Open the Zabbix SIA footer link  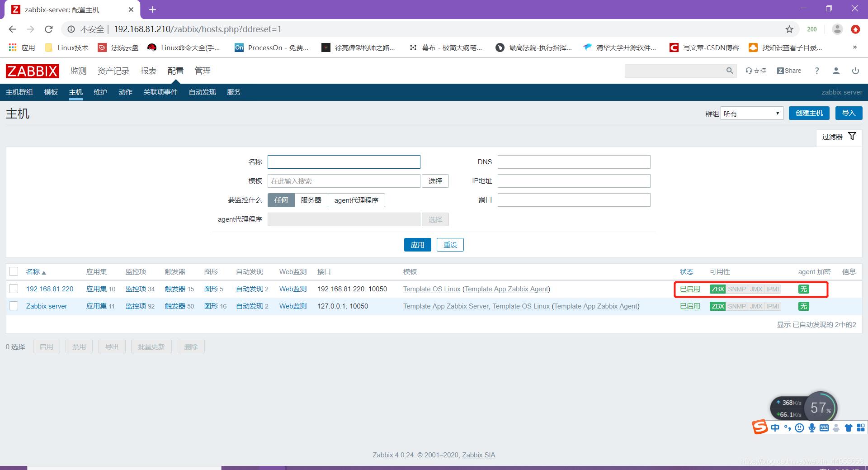click(x=478, y=455)
